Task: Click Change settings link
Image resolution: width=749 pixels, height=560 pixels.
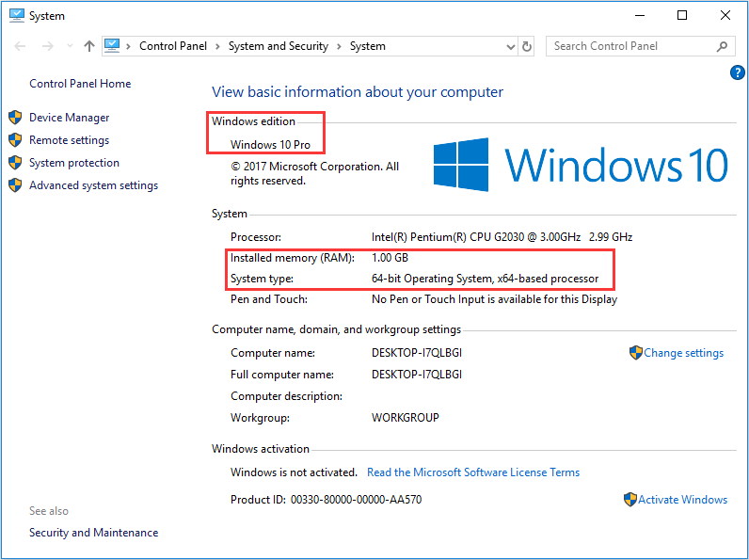Action: pos(683,353)
